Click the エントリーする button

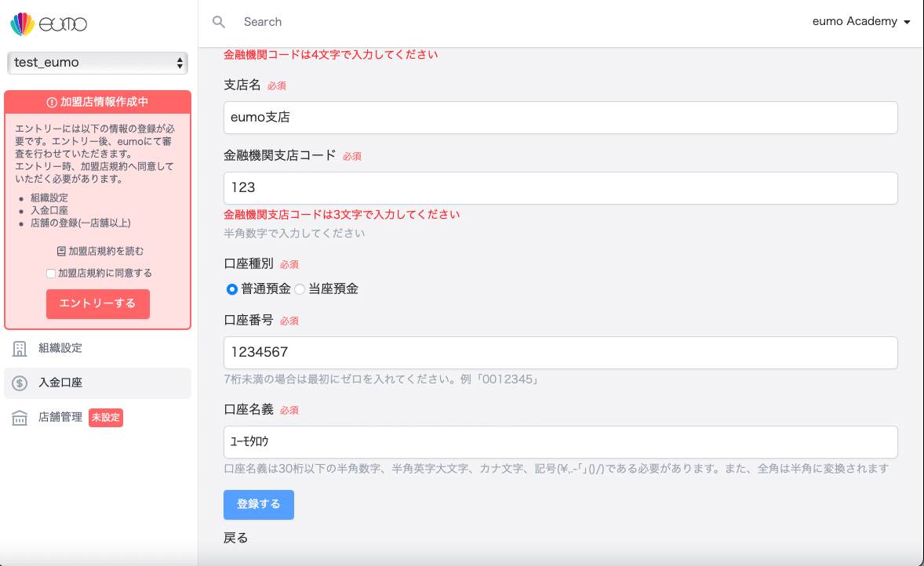(98, 304)
